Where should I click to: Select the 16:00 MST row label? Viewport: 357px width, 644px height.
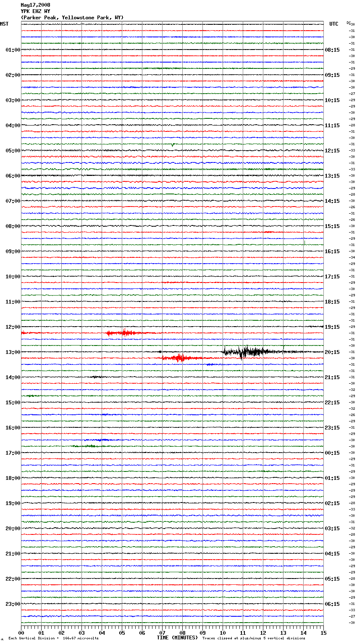(x=13, y=428)
